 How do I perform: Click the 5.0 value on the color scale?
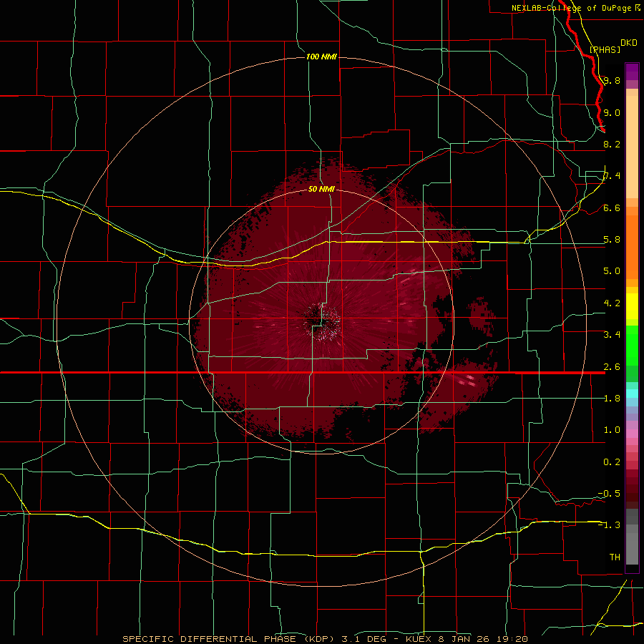[x=612, y=271]
